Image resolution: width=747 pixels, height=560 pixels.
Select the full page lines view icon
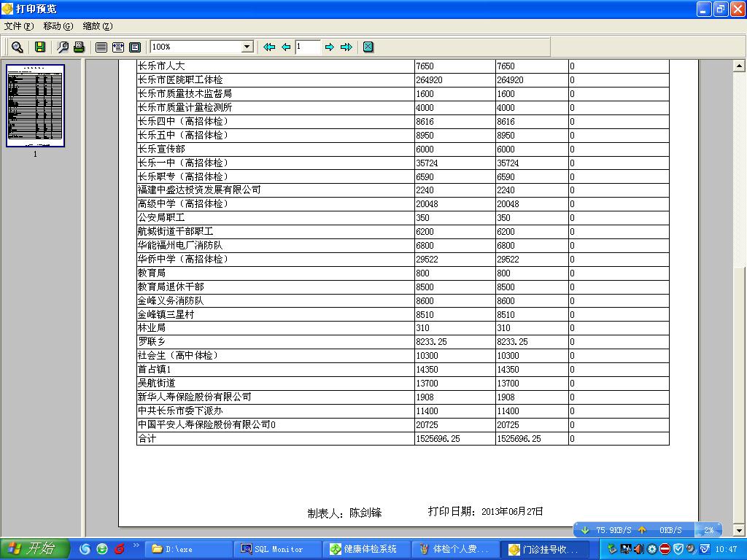point(101,47)
